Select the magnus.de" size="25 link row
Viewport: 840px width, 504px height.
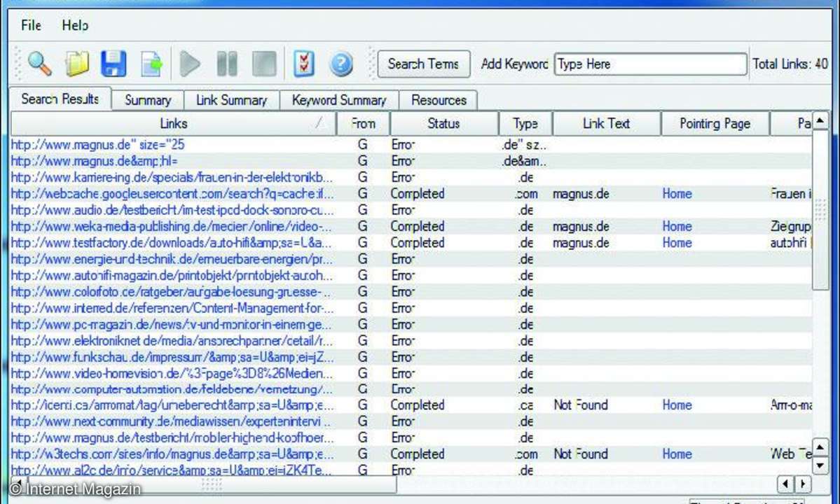coord(97,145)
